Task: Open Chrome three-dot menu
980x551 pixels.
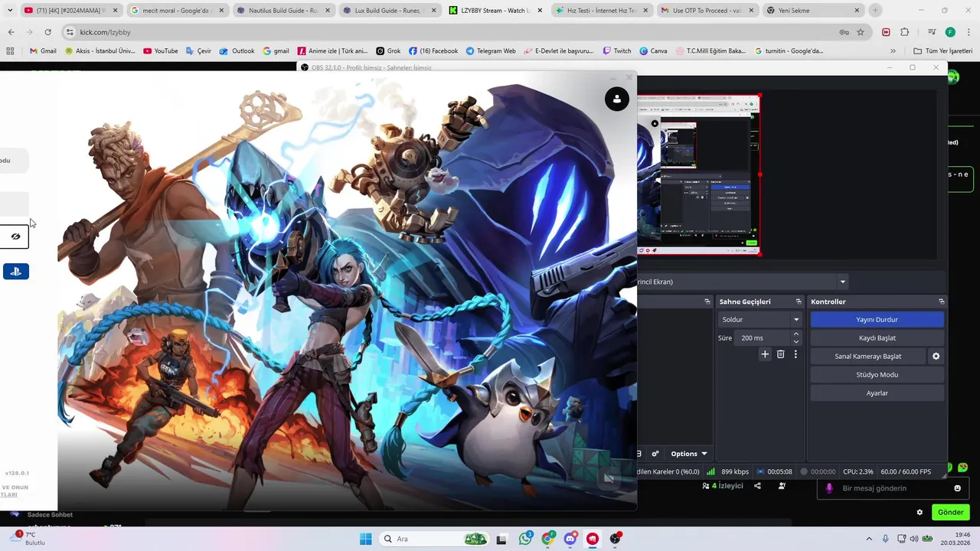Action: 969,32
